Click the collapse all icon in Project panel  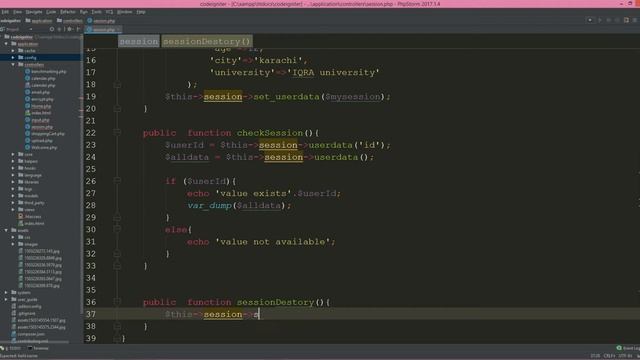coord(60,29)
